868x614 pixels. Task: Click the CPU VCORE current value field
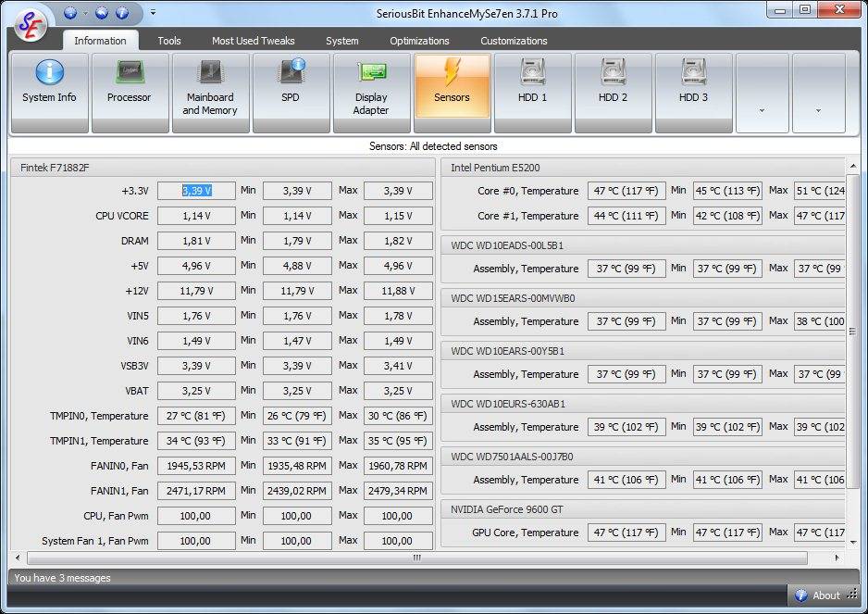tap(196, 216)
